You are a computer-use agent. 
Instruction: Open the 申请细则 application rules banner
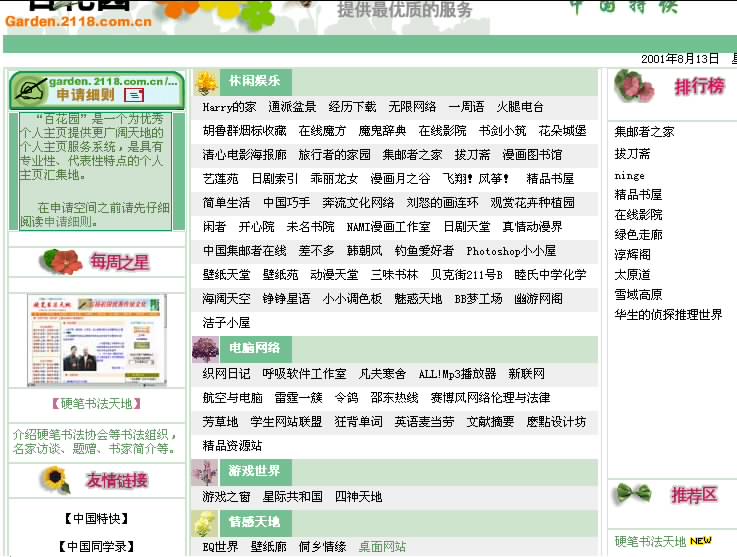point(85,95)
